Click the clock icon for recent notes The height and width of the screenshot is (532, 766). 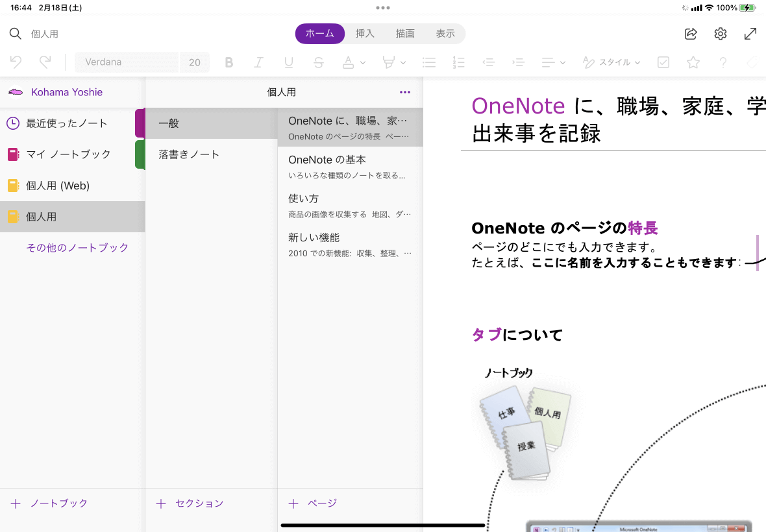tap(13, 123)
